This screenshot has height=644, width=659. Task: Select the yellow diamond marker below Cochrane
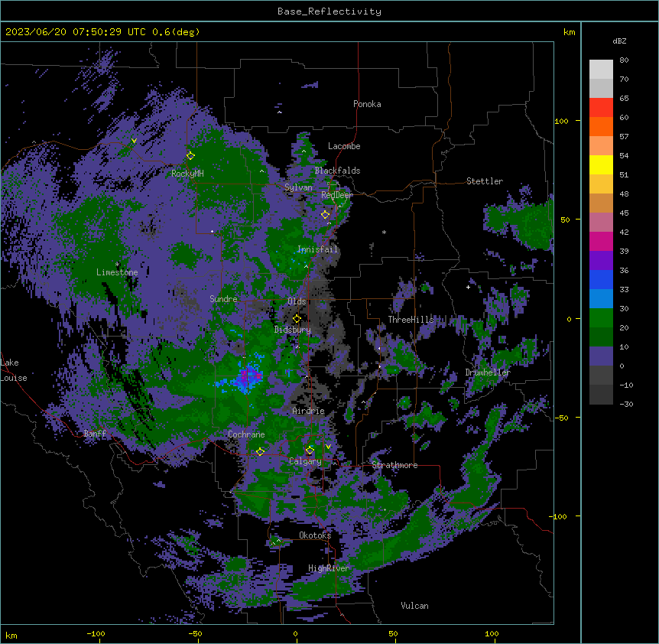click(x=260, y=451)
